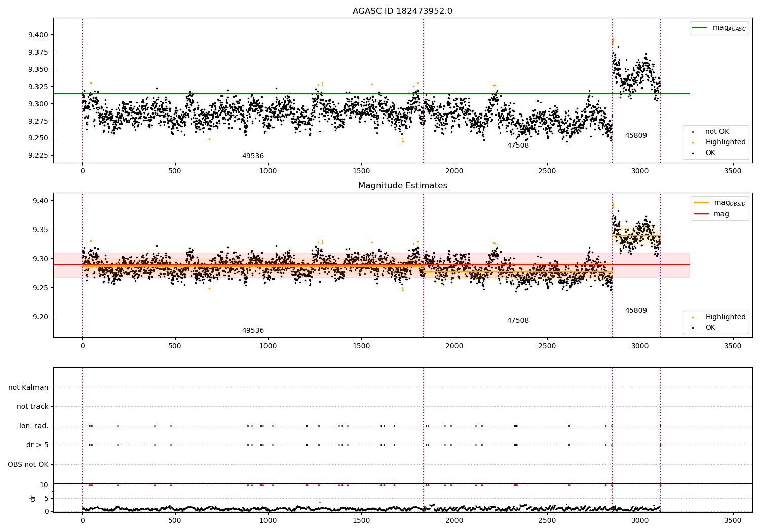Image resolution: width=760 pixels, height=532 pixels.
Task: Click the 3500 x-tick under top plot
Action: [733, 171]
